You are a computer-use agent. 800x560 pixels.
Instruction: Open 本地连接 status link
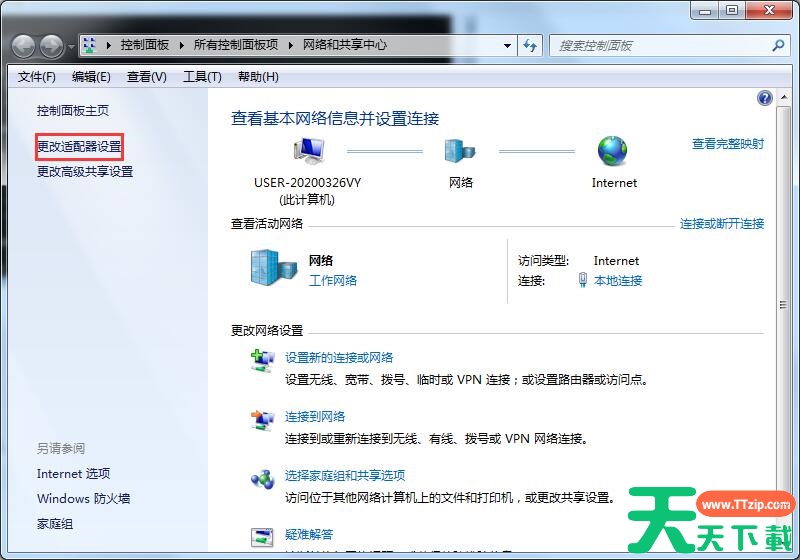point(618,281)
